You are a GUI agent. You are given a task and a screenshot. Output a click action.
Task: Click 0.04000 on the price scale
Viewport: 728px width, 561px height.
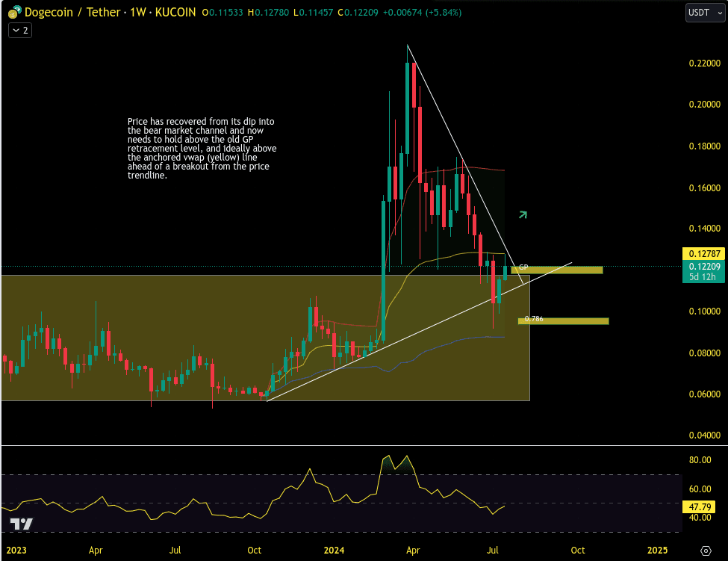point(705,436)
